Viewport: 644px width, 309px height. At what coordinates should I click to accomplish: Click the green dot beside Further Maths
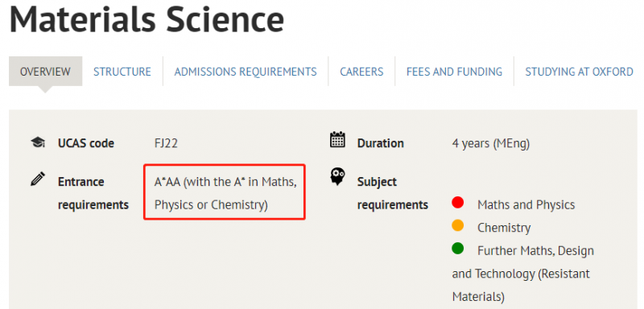457,249
